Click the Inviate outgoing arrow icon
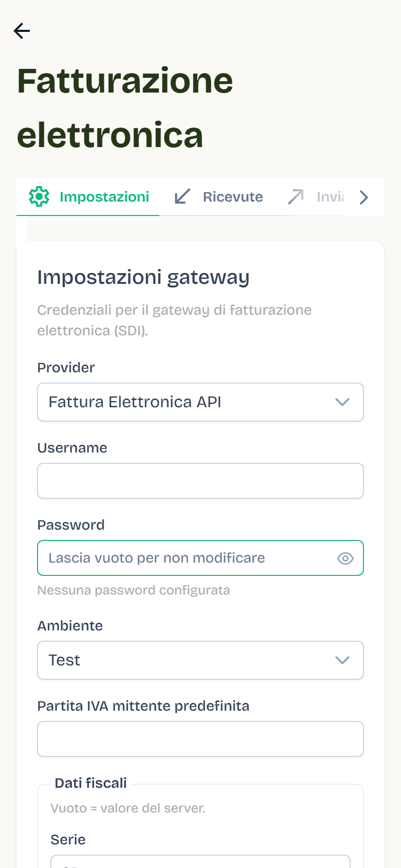401x868 pixels. tap(296, 196)
